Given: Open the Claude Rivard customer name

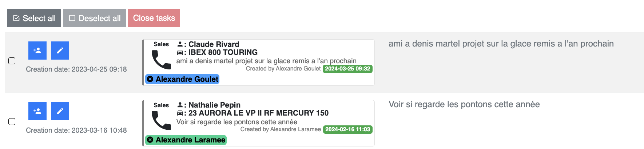Looking at the screenshot, I should (214, 44).
